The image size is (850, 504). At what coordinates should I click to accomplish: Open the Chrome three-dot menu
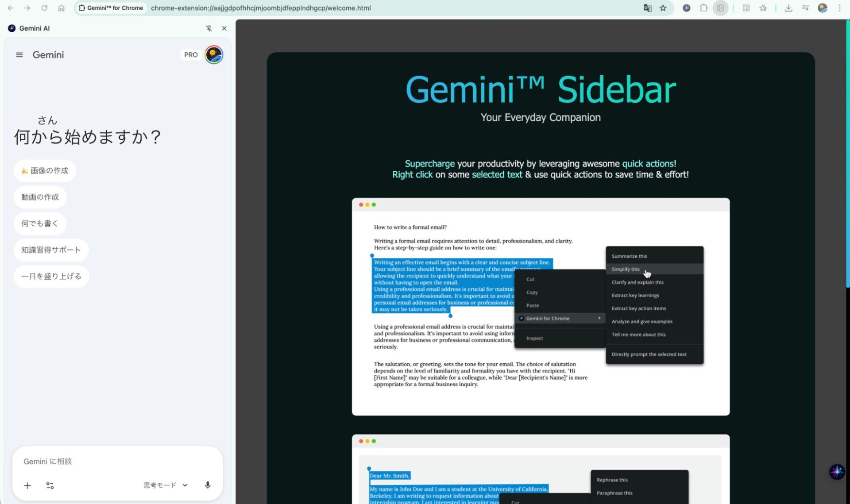tap(840, 8)
